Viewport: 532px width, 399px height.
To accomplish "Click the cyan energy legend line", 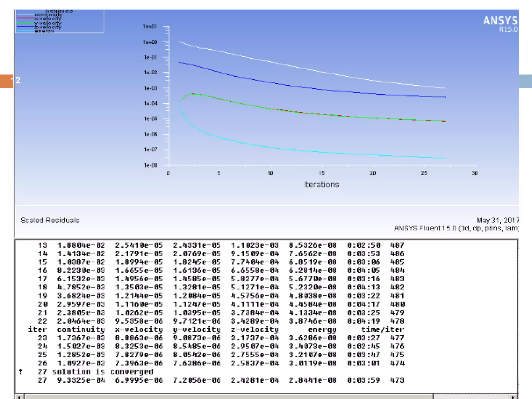I will coord(25,31).
